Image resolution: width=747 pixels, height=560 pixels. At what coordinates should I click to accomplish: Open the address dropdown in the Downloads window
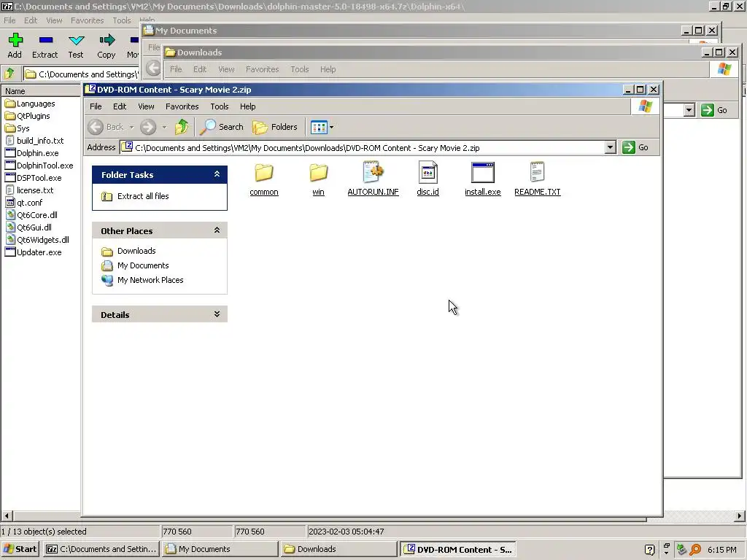pyautogui.click(x=689, y=110)
